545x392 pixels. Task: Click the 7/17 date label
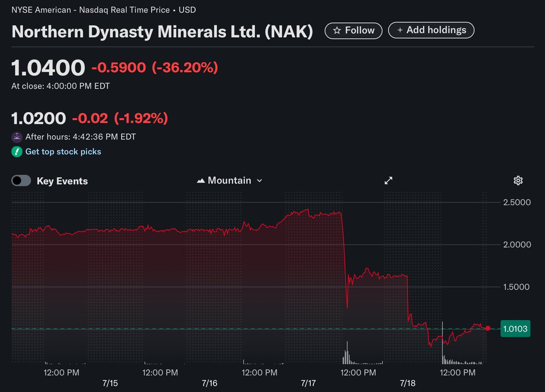click(x=308, y=383)
